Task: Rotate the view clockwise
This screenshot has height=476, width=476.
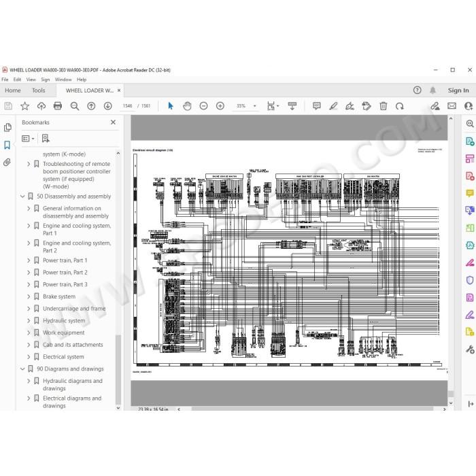Action: click(400, 106)
